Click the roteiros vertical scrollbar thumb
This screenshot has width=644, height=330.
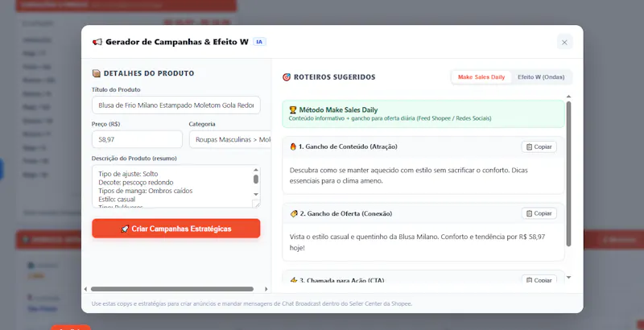[568, 174]
